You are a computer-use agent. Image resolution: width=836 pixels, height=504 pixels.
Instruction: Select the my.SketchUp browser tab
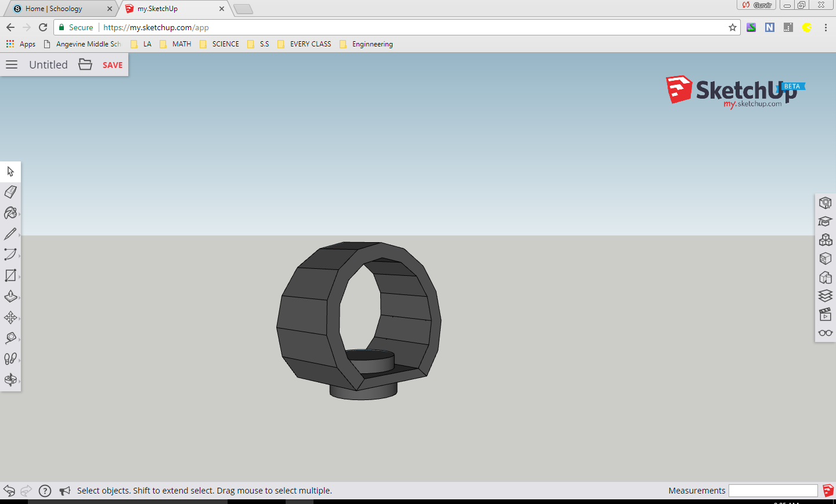[174, 9]
